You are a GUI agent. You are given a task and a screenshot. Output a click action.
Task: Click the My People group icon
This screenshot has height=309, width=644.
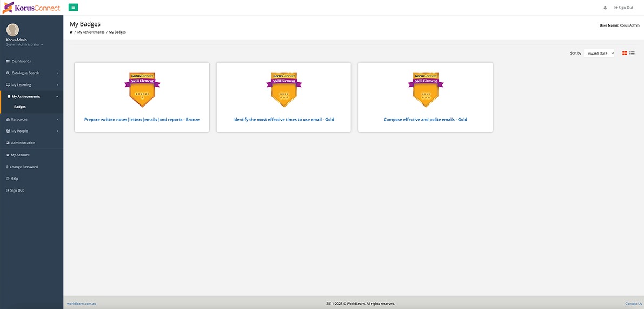tap(8, 131)
